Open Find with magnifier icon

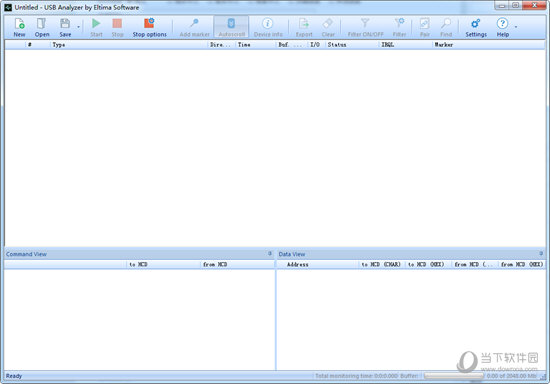(x=446, y=27)
